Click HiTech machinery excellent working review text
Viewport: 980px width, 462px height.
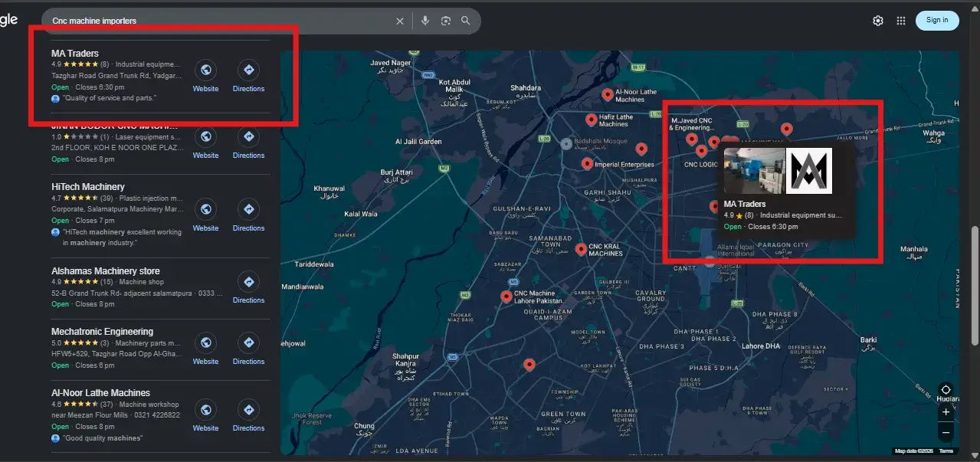[x=122, y=237]
